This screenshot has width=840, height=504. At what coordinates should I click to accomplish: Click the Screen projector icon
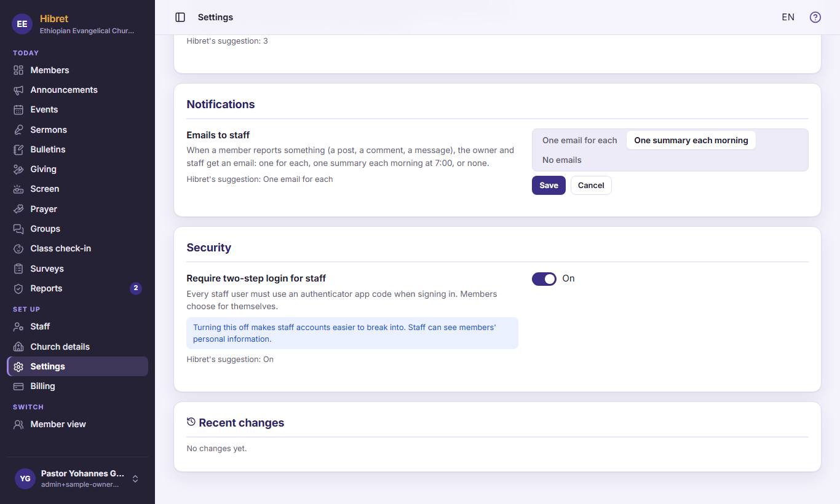(x=18, y=189)
